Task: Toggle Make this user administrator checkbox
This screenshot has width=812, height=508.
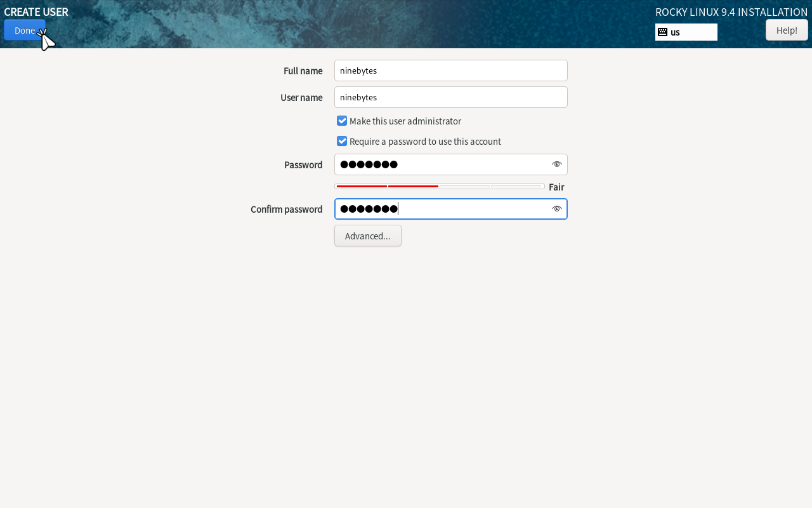Action: 342,121
